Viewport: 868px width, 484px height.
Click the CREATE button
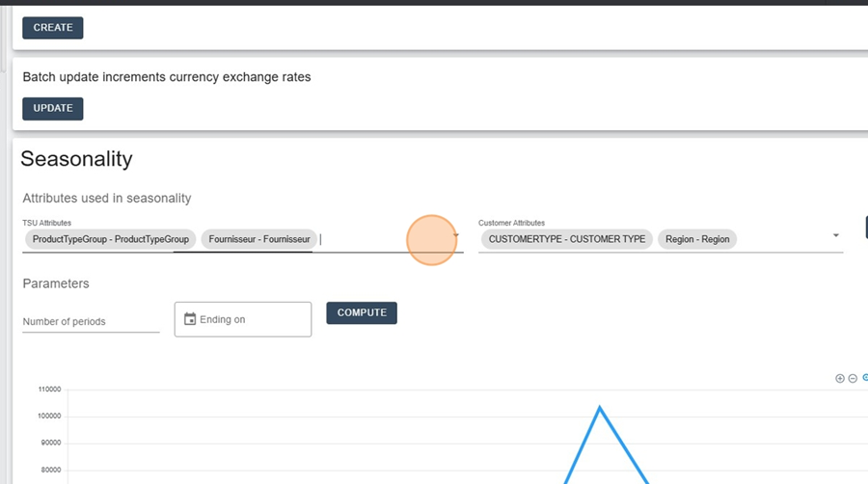(x=53, y=28)
